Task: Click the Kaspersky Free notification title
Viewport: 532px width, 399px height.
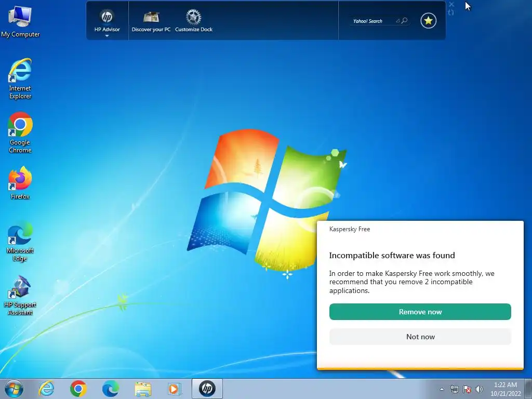Action: pyautogui.click(x=350, y=229)
